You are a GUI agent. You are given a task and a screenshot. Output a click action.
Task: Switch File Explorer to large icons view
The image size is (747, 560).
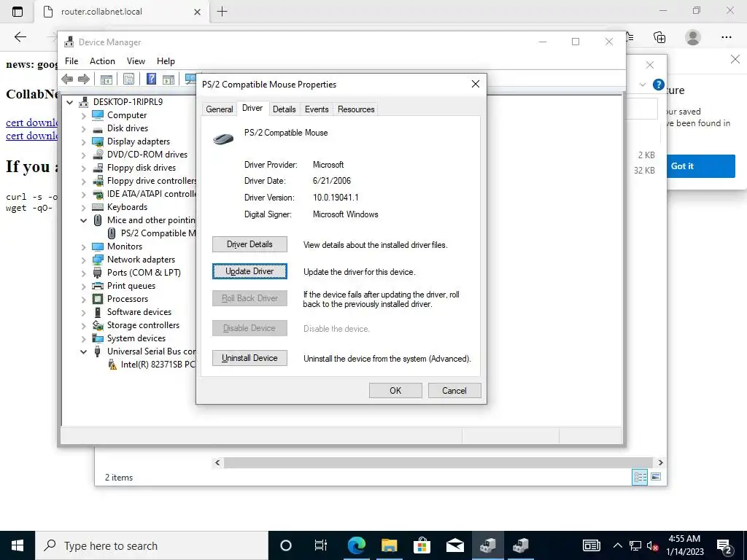[x=656, y=477]
